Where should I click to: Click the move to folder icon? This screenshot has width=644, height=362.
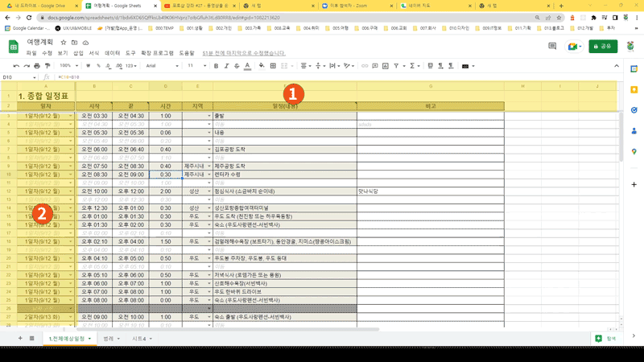click(x=74, y=43)
